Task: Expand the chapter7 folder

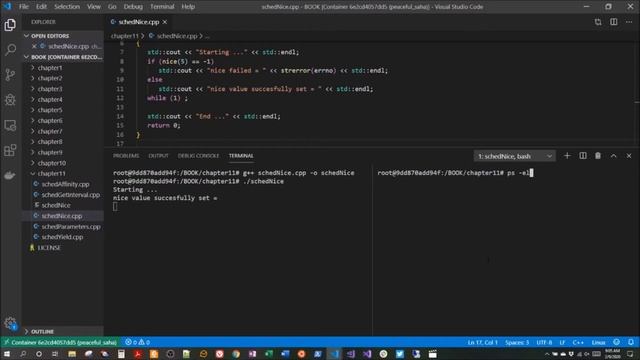Action: click(x=63, y=131)
